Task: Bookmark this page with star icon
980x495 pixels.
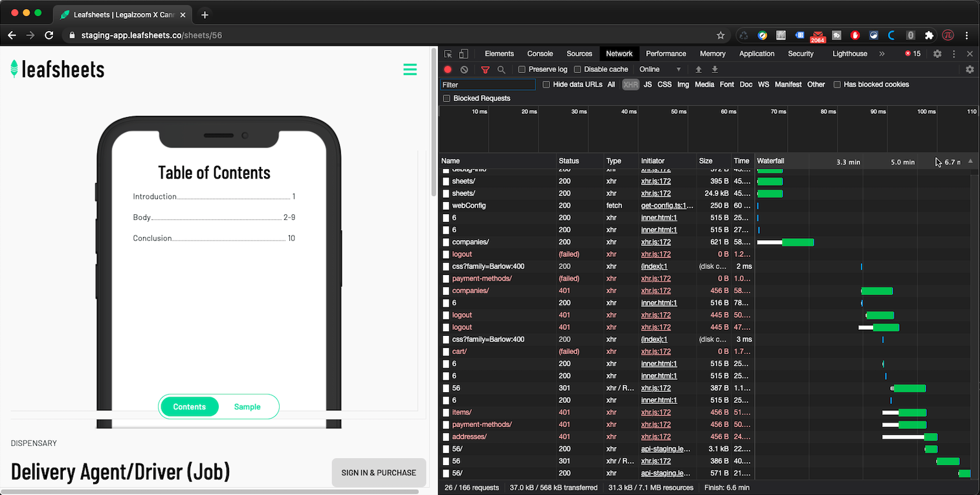Action: (x=720, y=35)
